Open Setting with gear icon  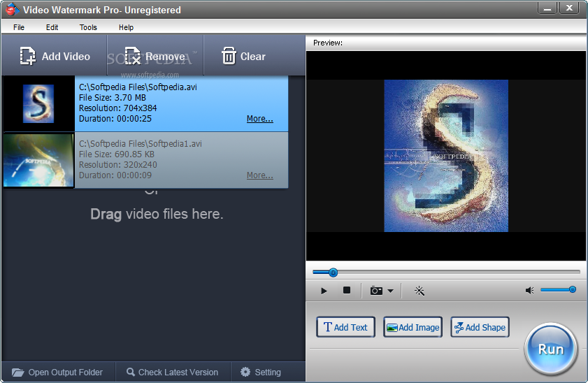click(261, 372)
